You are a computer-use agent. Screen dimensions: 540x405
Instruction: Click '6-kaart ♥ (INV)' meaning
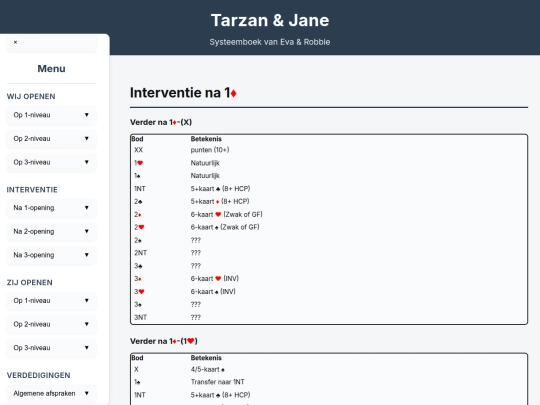coord(215,279)
